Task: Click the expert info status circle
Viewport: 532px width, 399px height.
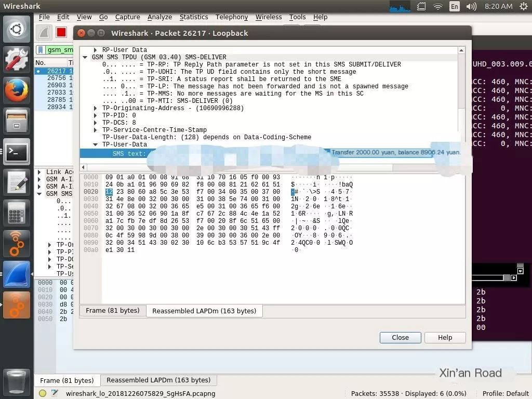Action: click(x=43, y=393)
